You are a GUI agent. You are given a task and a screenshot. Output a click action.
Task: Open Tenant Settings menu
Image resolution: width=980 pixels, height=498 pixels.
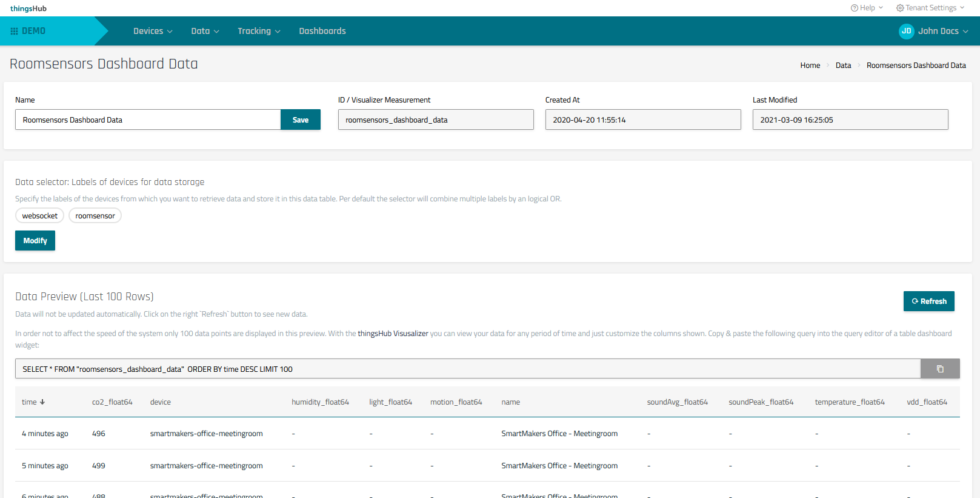930,8
